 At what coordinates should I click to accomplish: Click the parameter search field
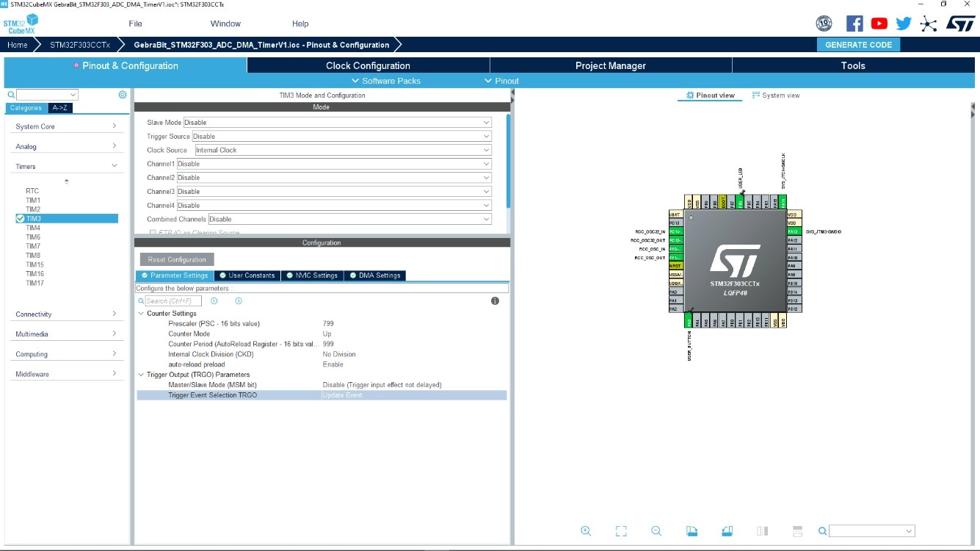[173, 301]
